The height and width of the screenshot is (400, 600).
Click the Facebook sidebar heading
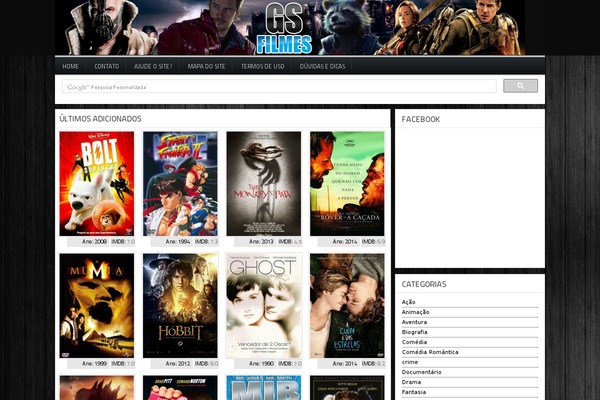(x=421, y=119)
